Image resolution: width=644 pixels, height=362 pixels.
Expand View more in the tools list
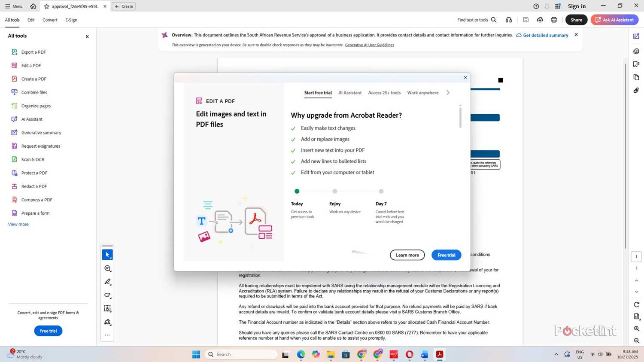[18, 224]
